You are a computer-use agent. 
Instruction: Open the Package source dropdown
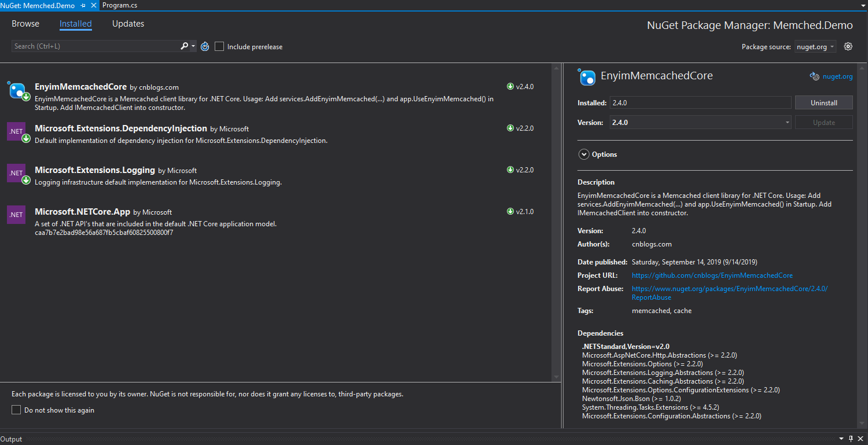(815, 47)
